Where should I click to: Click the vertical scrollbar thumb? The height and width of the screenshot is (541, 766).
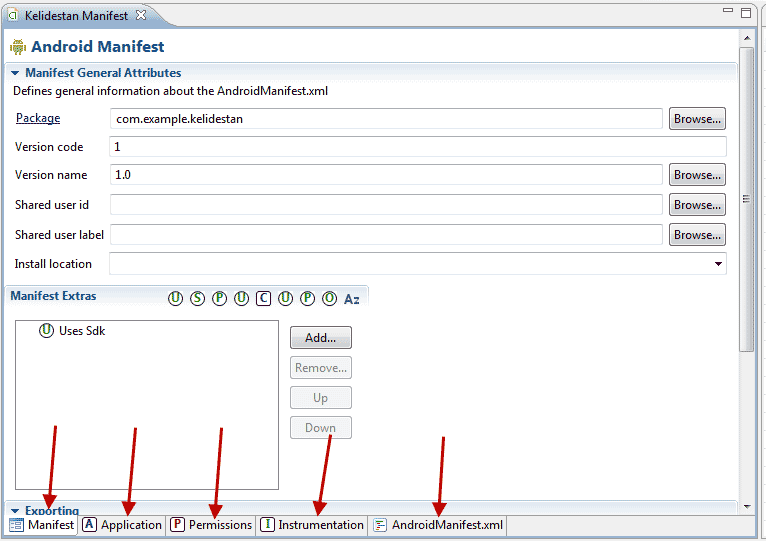tap(746, 199)
